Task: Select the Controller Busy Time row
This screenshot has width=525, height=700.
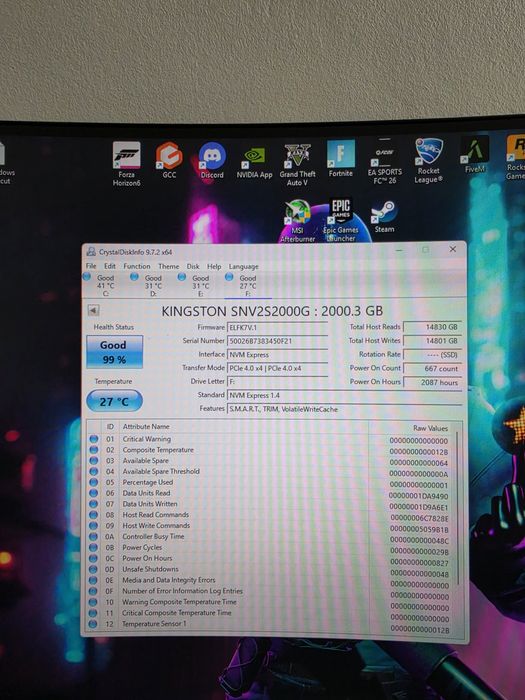Action: [270, 537]
